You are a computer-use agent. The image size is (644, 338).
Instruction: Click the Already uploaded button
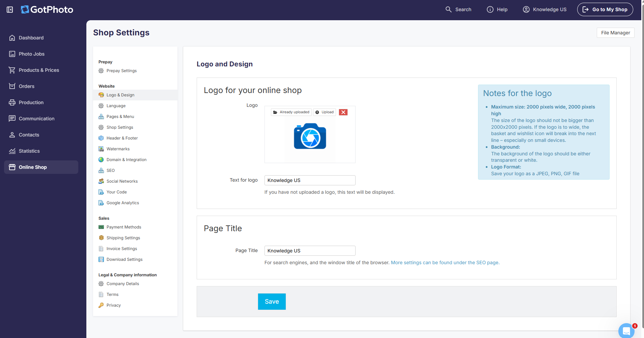(291, 112)
